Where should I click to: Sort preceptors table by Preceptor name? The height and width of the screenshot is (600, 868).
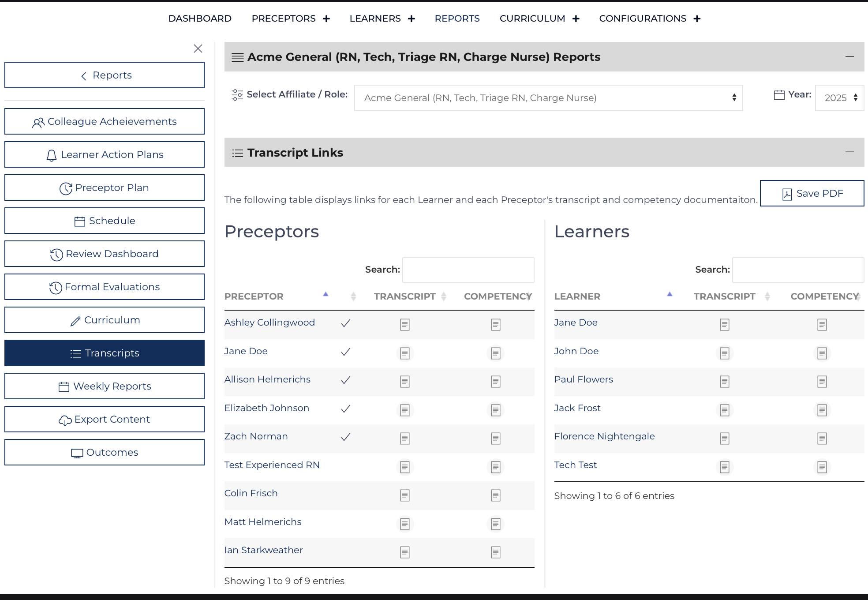pos(277,296)
